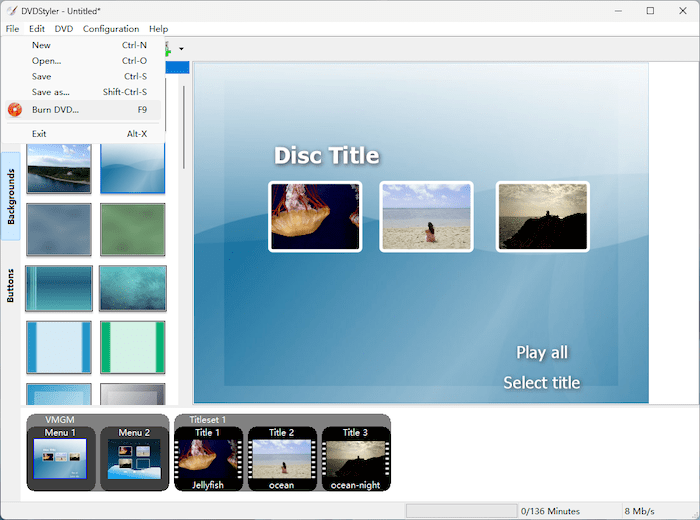Click the Burn DVD disc icon
This screenshot has height=520, width=700.
(x=15, y=110)
